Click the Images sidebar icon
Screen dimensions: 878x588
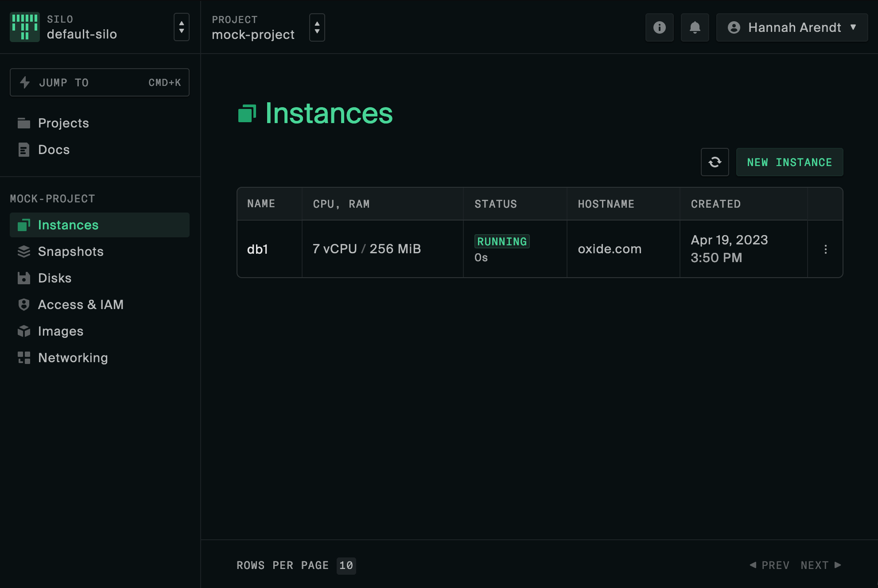[x=23, y=331]
